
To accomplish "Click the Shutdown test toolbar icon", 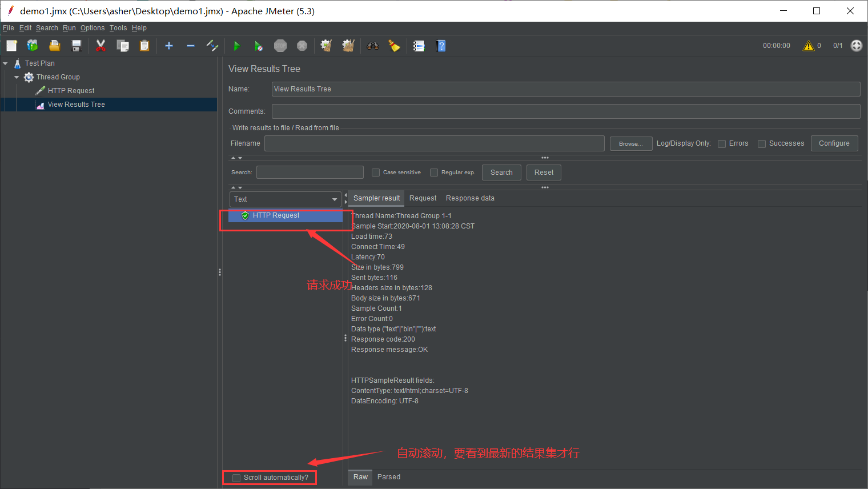I will tap(302, 46).
